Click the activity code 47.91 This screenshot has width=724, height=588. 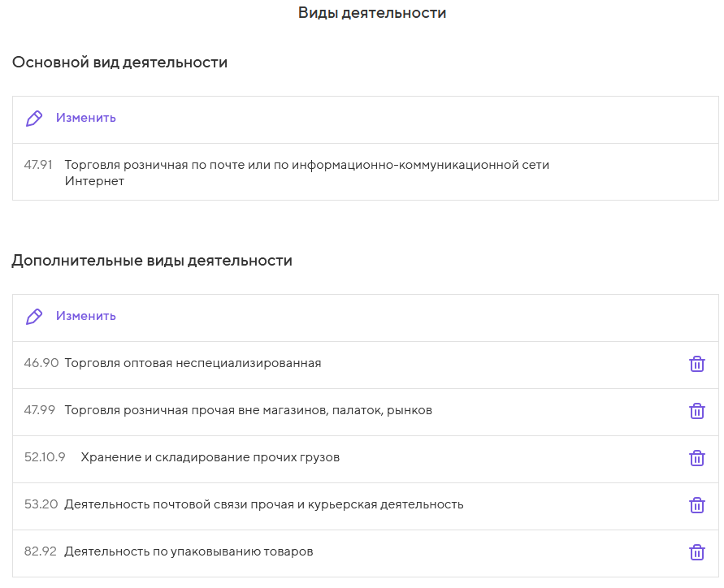point(38,166)
